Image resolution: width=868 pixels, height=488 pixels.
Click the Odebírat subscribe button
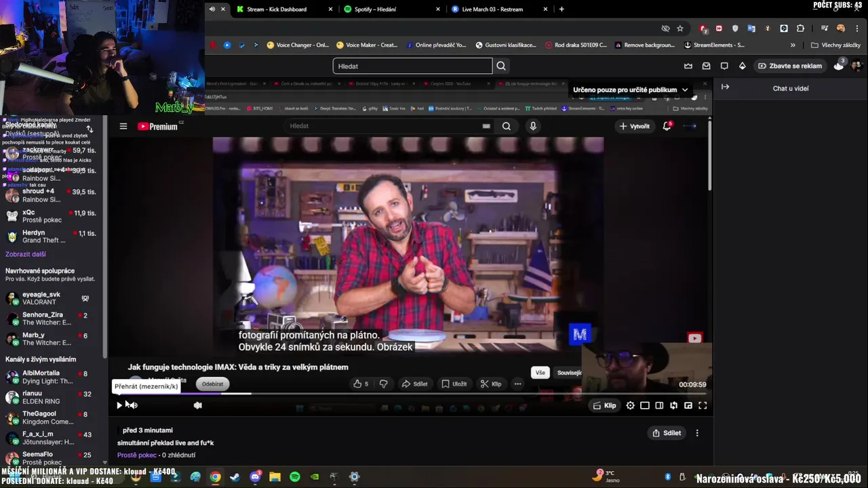212,384
